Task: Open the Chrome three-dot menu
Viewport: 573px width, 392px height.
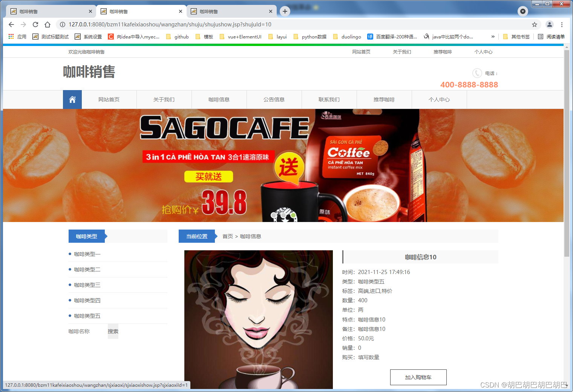Action: [562, 24]
